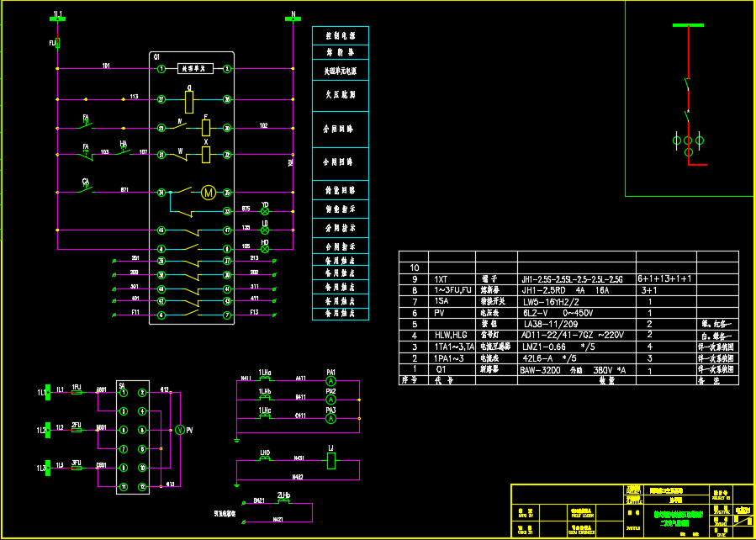Click the 2FU fuse symbol

click(x=77, y=430)
